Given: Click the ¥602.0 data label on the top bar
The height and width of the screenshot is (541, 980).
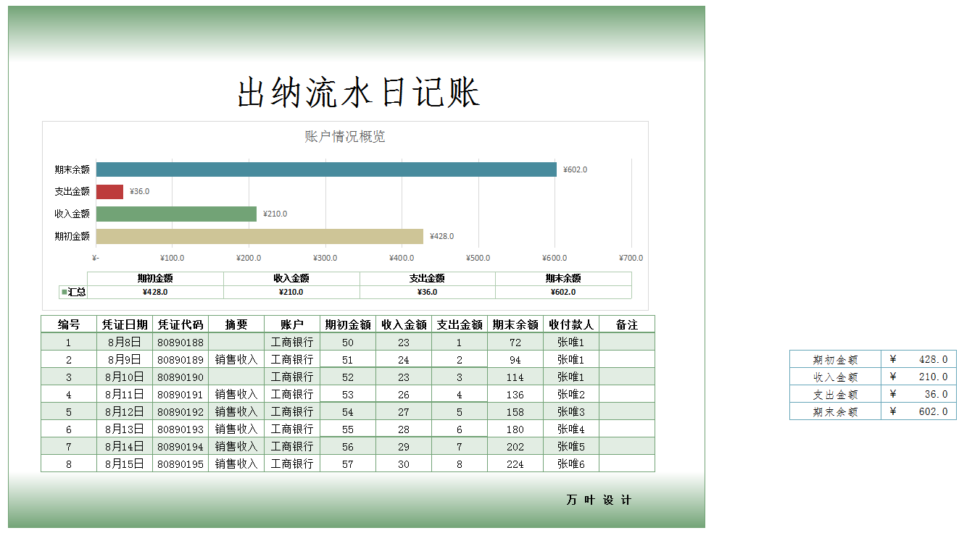Looking at the screenshot, I should coord(575,168).
